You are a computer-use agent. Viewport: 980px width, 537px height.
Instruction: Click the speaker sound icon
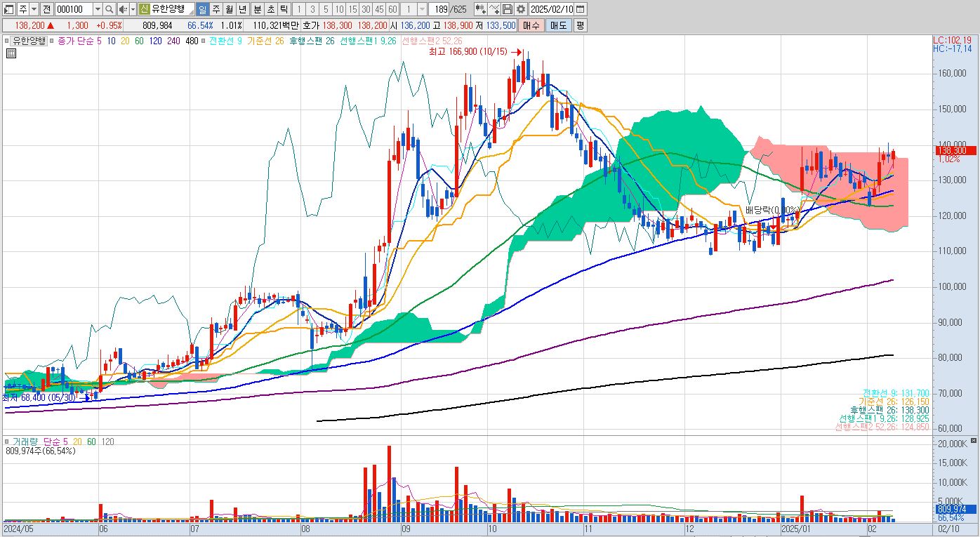[x=122, y=9]
